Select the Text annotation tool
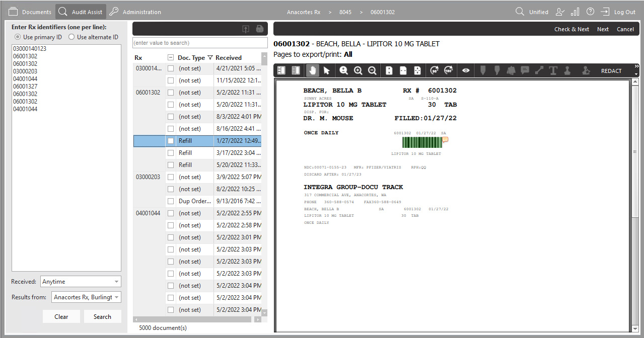 pyautogui.click(x=553, y=70)
